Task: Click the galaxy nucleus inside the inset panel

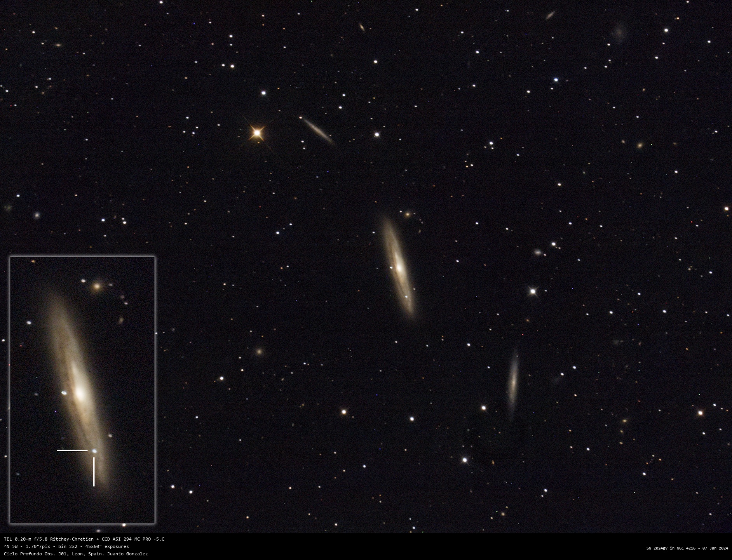Action: point(80,393)
